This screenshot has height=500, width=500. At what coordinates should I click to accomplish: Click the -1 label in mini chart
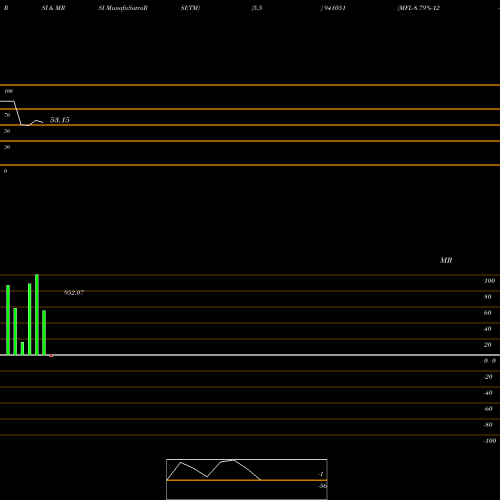click(321, 474)
